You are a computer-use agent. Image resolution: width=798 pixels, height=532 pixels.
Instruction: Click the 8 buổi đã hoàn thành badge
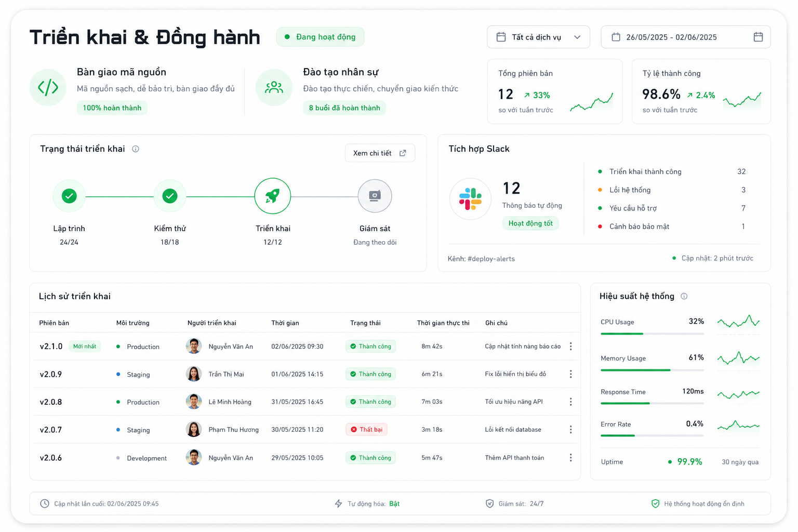click(x=344, y=108)
